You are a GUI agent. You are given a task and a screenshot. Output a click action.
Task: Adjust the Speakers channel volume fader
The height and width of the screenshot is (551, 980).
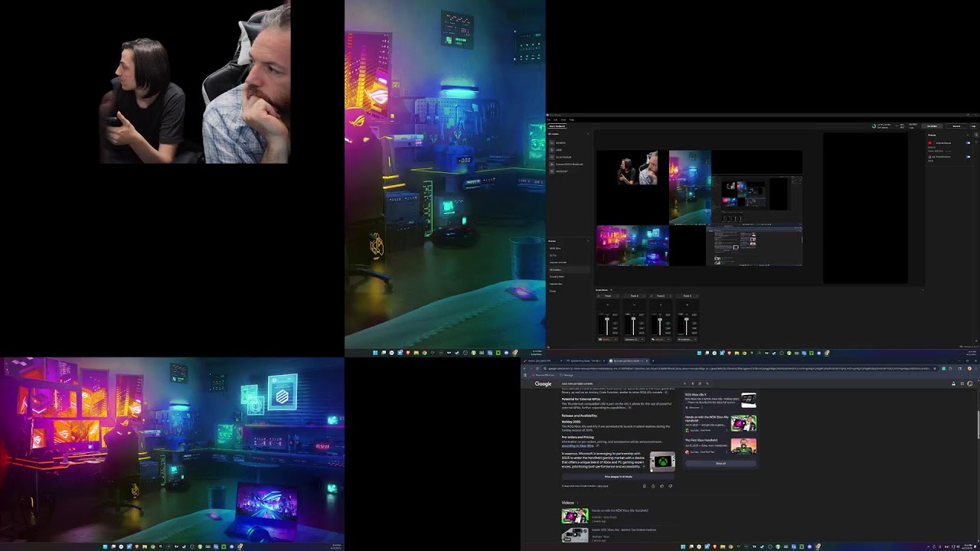point(633,318)
